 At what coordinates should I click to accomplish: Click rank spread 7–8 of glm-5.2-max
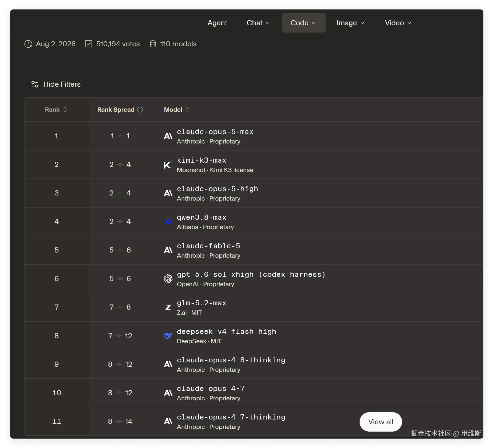(x=120, y=307)
